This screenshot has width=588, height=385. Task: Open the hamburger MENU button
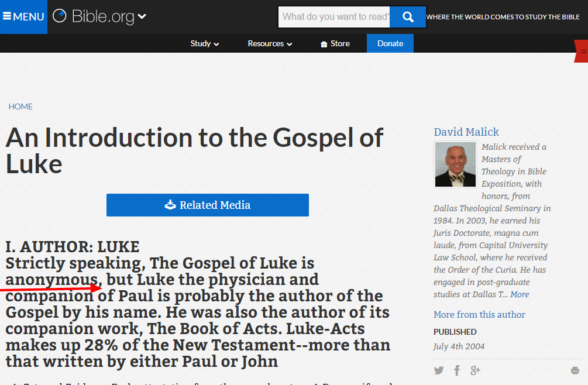(x=23, y=16)
